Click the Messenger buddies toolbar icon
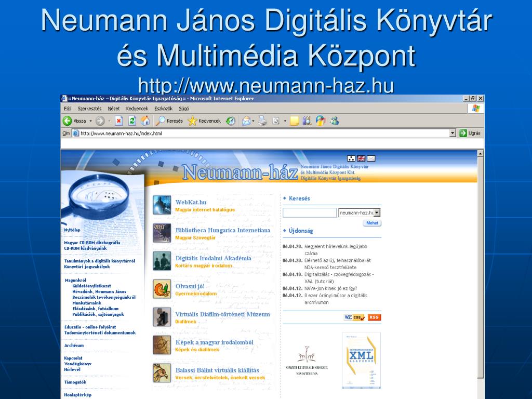 click(x=335, y=121)
